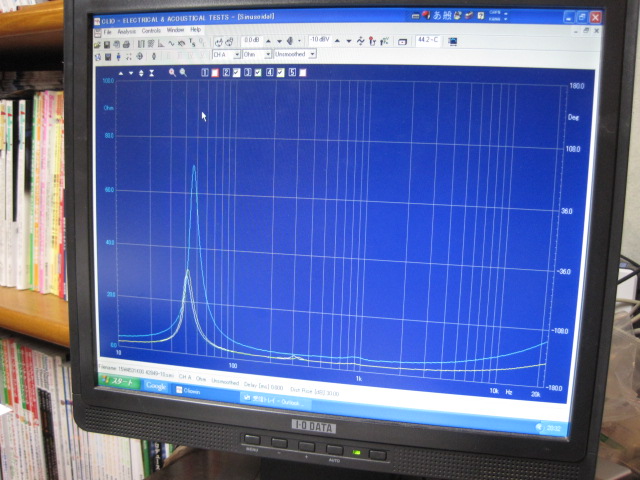Click the speaker output level icon

click(290, 41)
